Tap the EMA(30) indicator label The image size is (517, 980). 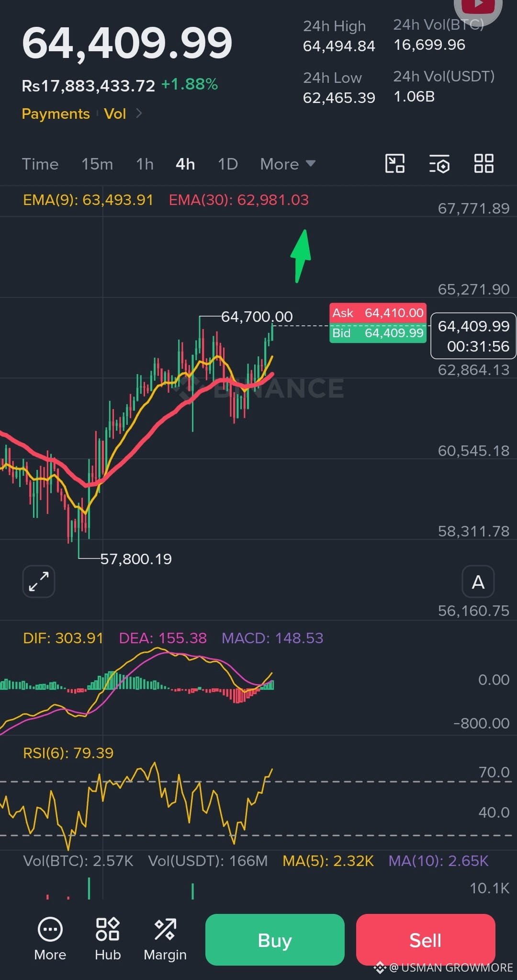click(x=239, y=200)
